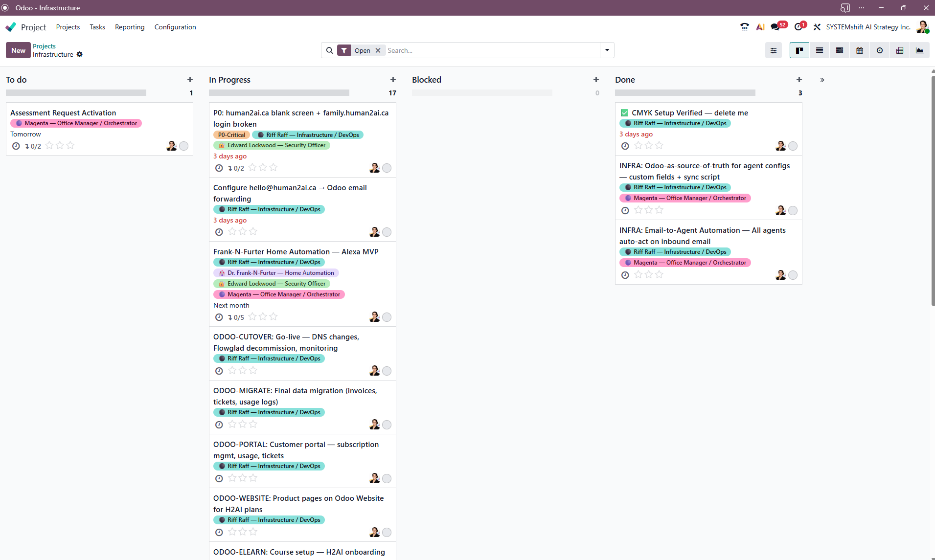935x560 pixels.
Task: Uncheck the CMYK Setup Verified done checkbox
Action: tap(624, 113)
